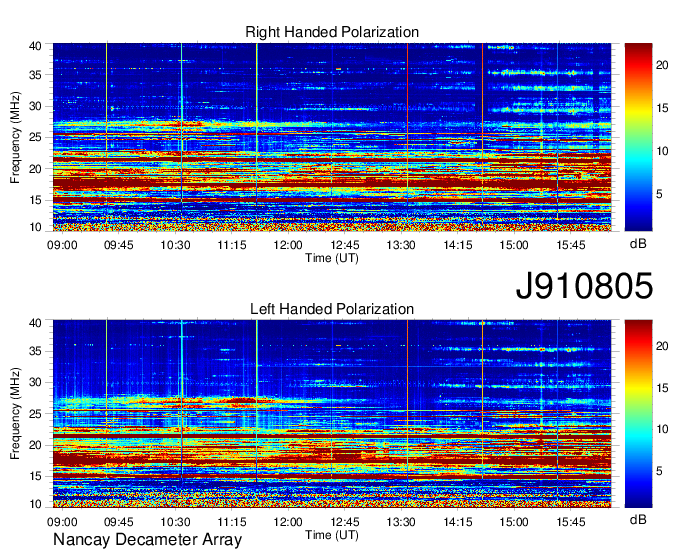Click the 15:45 tick label on top plot
This screenshot has height=552, width=680.
(x=571, y=245)
